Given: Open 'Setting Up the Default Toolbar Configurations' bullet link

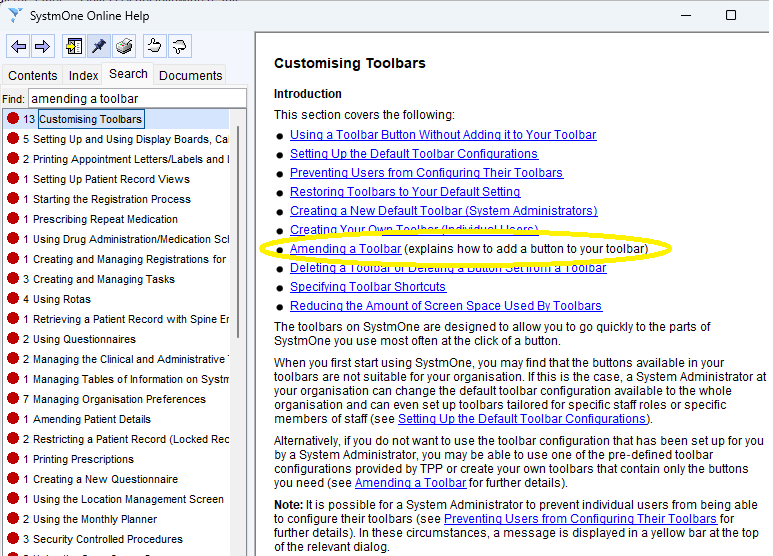Looking at the screenshot, I should coord(414,154).
